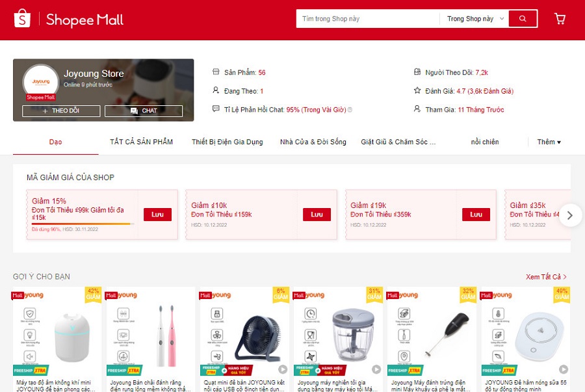
Task: Click the red search magnifier button
Action: [x=523, y=19]
